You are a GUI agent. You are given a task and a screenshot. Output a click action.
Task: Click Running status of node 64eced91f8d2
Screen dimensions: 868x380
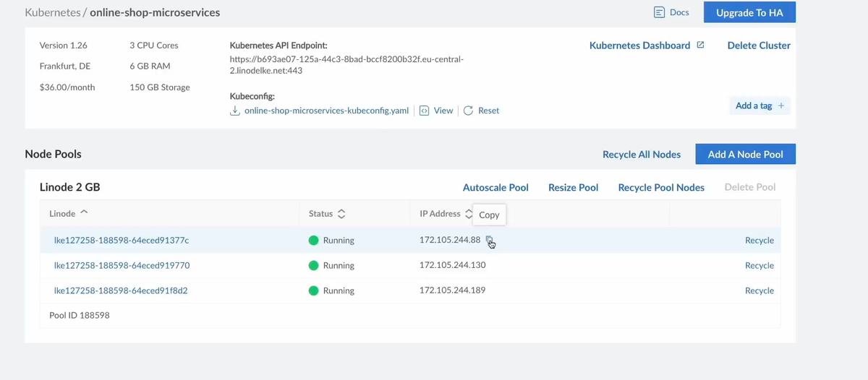(x=331, y=290)
